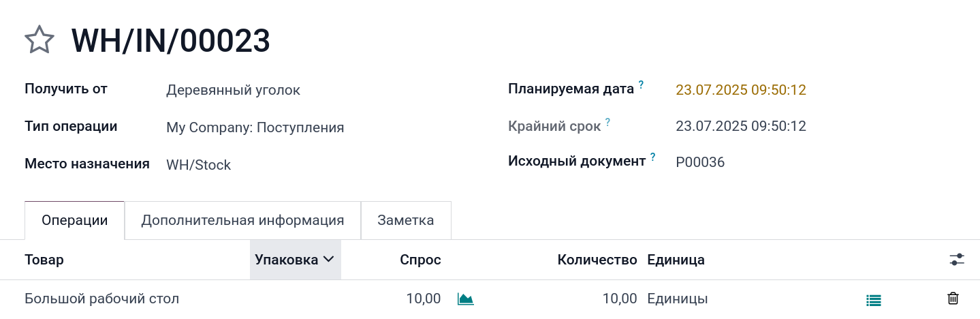Open optional columns settings icon
980x319 pixels.
[957, 260]
